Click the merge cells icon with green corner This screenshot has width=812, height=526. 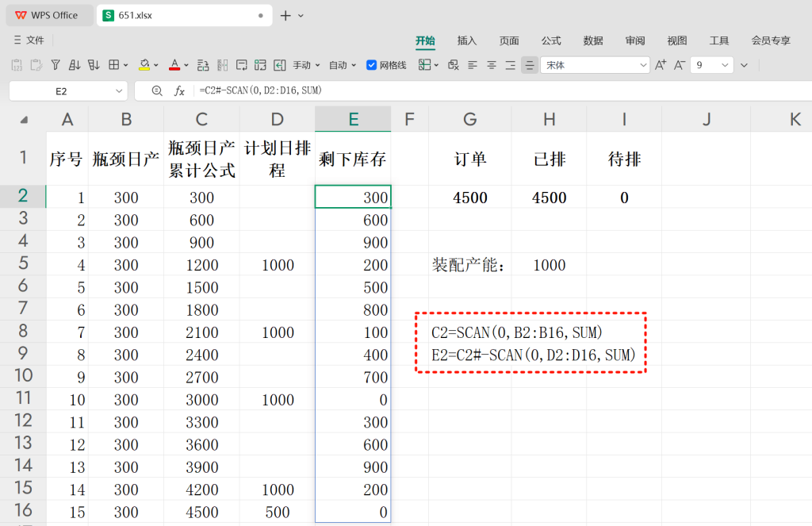click(x=260, y=65)
